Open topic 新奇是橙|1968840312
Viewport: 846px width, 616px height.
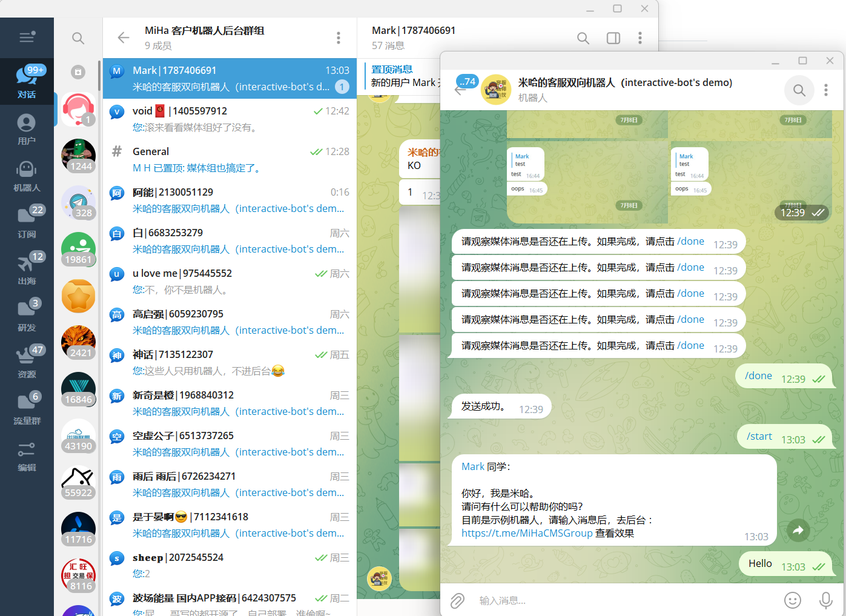point(230,403)
